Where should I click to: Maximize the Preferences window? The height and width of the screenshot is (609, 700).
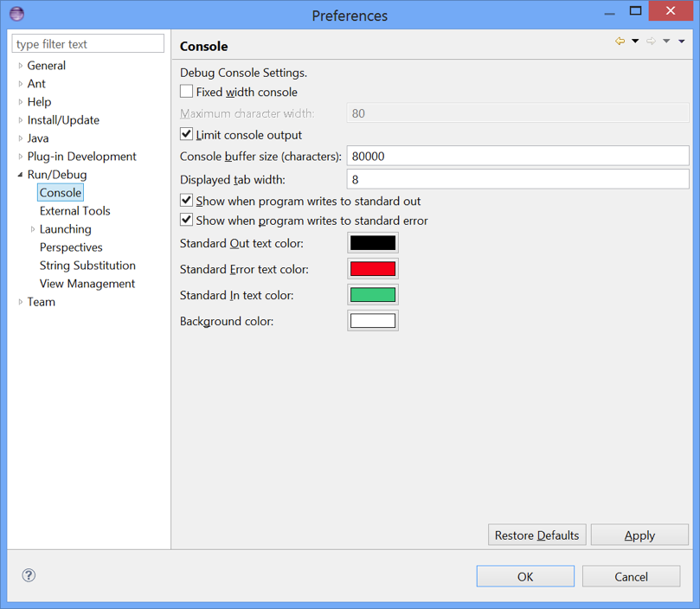pyautogui.click(x=635, y=10)
